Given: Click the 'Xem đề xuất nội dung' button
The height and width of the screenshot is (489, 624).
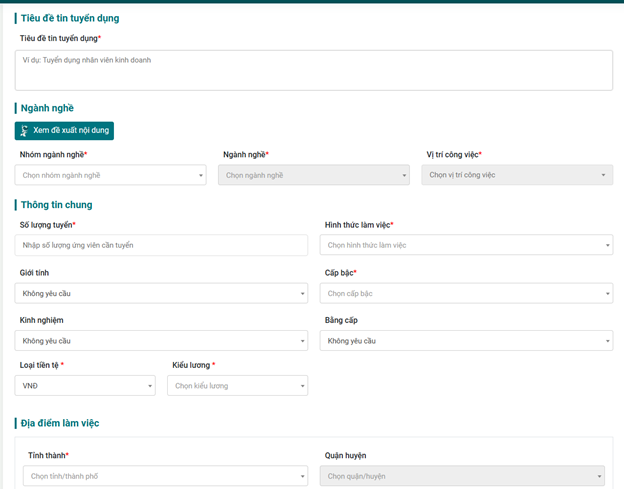Looking at the screenshot, I should point(65,130).
